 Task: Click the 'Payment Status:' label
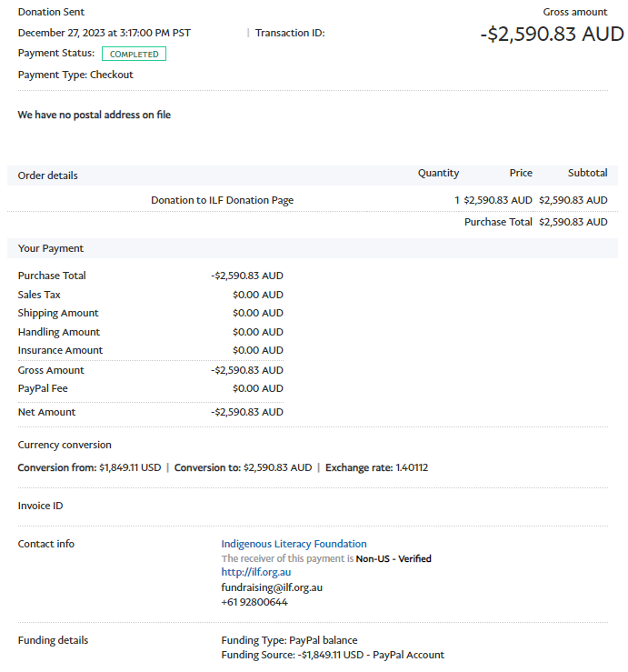click(56, 53)
